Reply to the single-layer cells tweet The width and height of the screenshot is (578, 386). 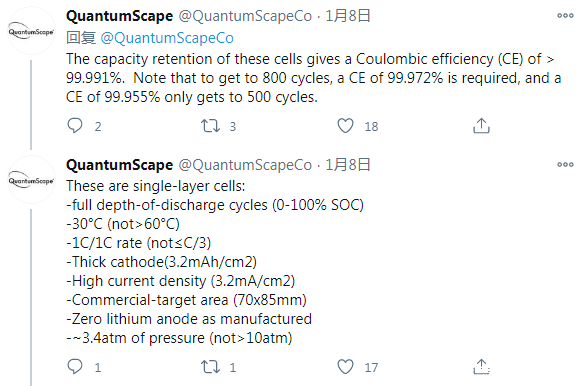75,366
